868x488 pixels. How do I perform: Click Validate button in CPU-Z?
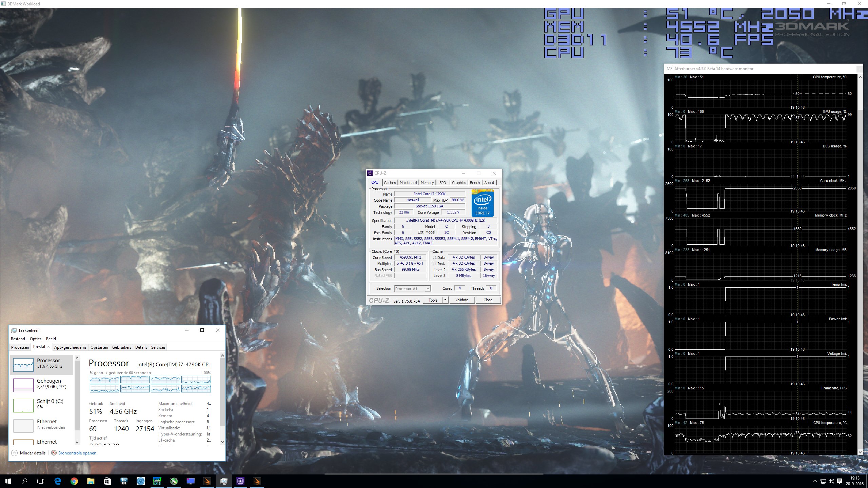[462, 300]
